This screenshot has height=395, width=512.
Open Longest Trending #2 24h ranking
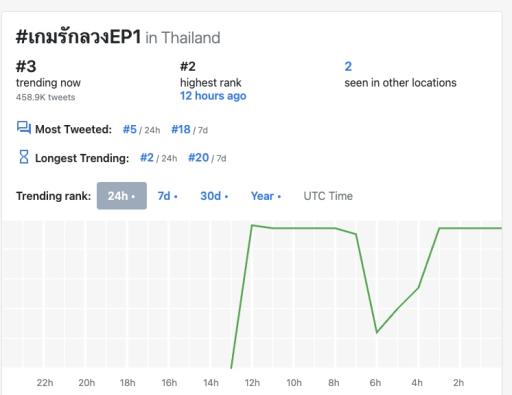pos(159,158)
